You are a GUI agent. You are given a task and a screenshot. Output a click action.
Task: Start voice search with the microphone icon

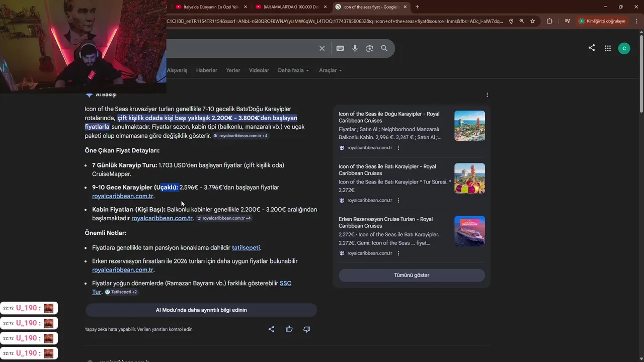355,48
